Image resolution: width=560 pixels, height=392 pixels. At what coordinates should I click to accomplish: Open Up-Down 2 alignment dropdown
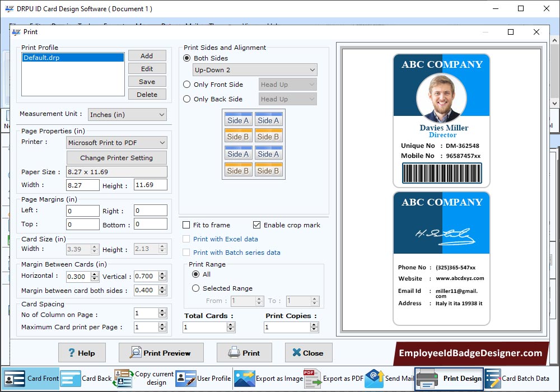tap(255, 70)
